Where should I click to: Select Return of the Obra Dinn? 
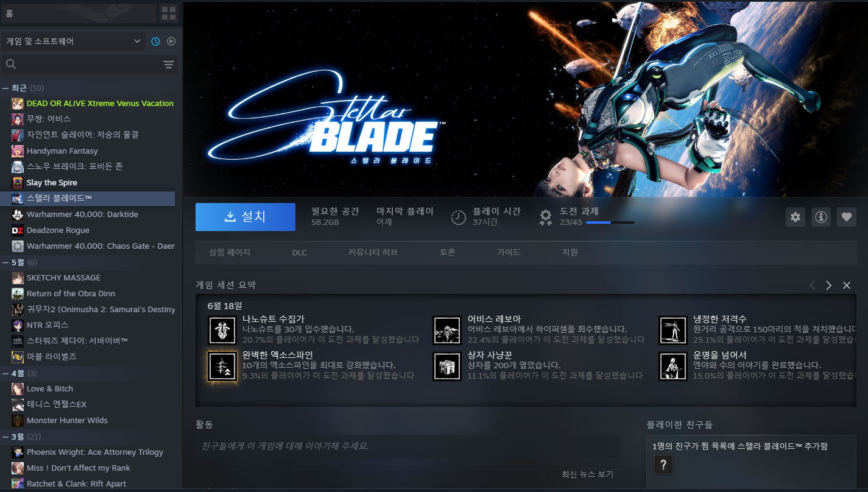click(71, 293)
